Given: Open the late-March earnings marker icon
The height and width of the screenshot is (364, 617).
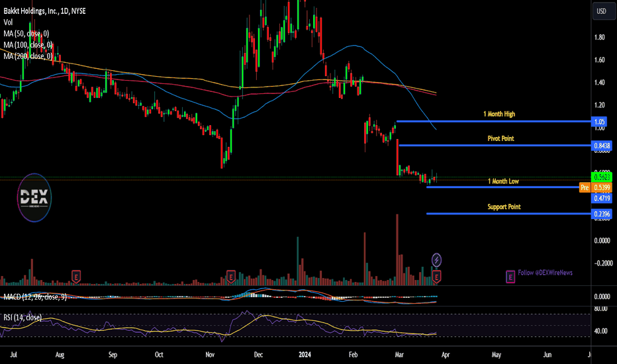Looking at the screenshot, I should [x=436, y=276].
